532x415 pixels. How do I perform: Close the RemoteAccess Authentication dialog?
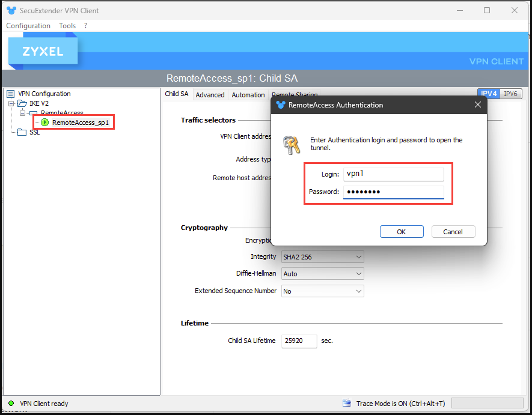478,105
